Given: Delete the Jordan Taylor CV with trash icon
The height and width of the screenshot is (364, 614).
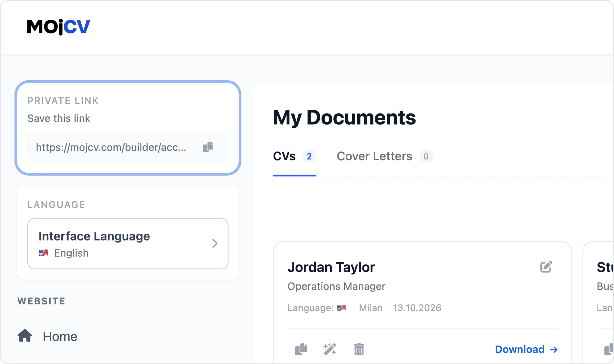Looking at the screenshot, I should pos(359,349).
